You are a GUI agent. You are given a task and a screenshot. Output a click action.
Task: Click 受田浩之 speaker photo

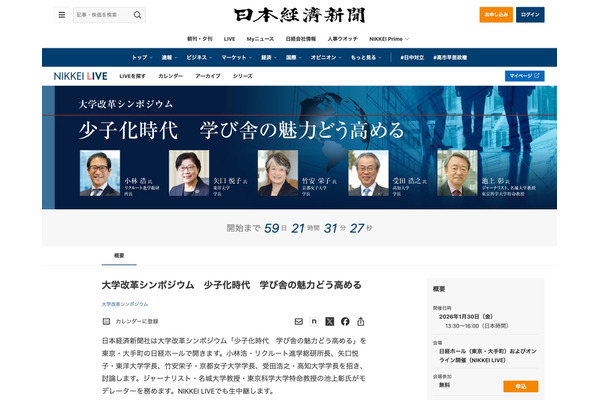point(368,173)
